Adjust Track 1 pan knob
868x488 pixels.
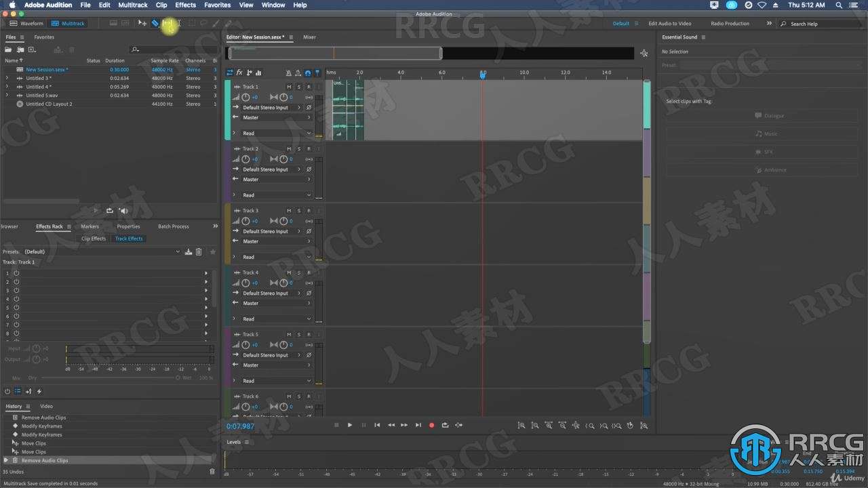point(283,98)
